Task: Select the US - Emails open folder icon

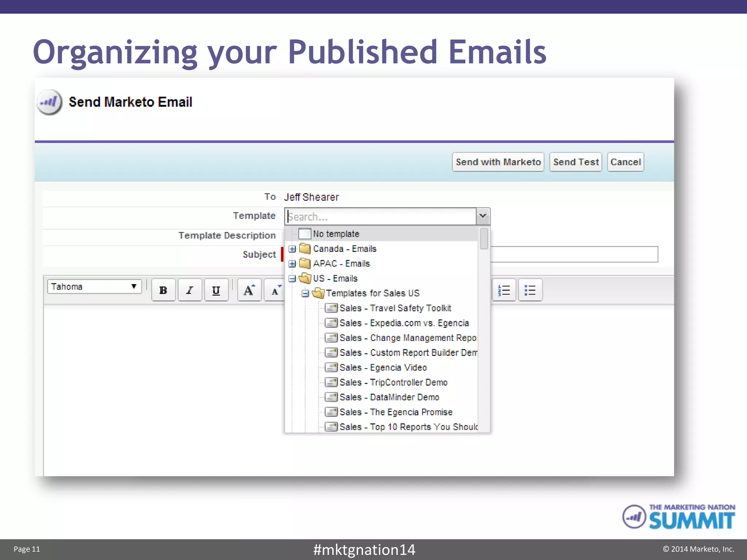Action: [305, 279]
